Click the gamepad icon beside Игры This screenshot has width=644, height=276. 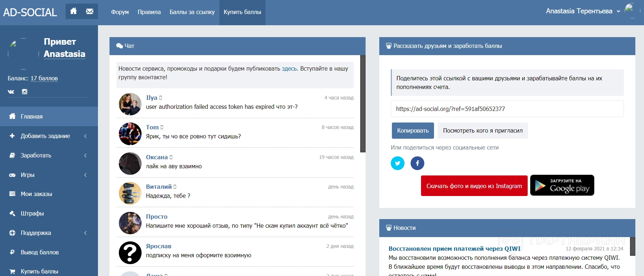pos(12,175)
